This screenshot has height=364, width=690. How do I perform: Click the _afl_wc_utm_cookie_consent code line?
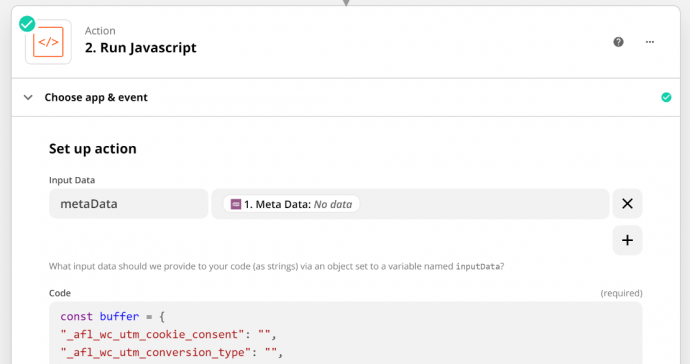(x=168, y=335)
